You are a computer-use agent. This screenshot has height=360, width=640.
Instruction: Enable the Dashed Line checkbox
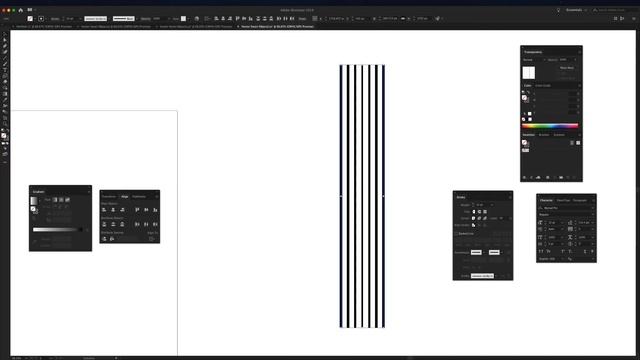click(x=456, y=233)
